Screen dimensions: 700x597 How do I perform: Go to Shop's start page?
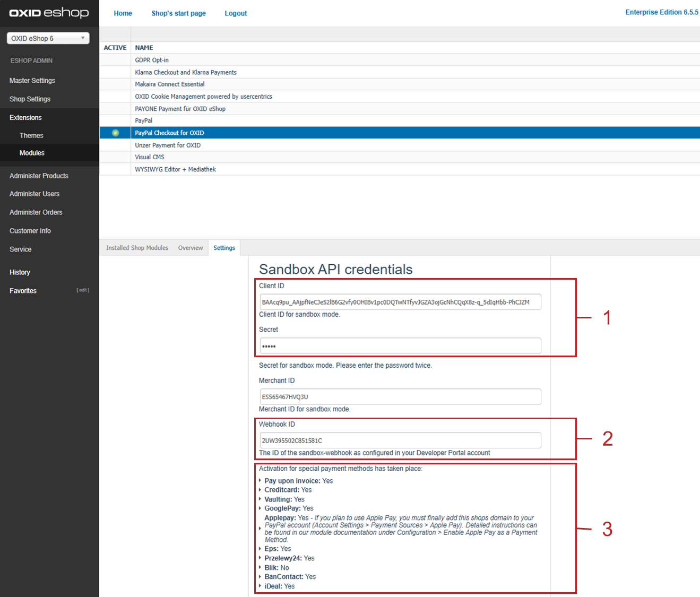pyautogui.click(x=178, y=13)
